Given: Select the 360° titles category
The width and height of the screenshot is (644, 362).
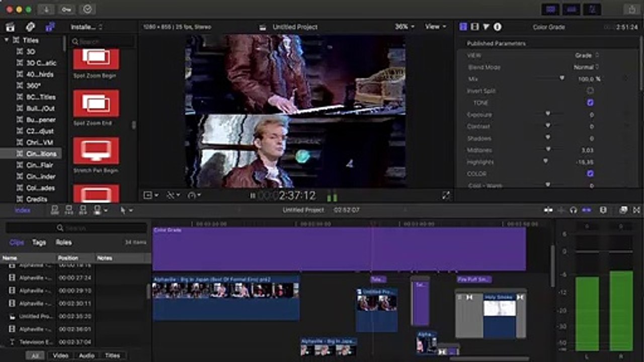Looking at the screenshot, I should pyautogui.click(x=33, y=86).
